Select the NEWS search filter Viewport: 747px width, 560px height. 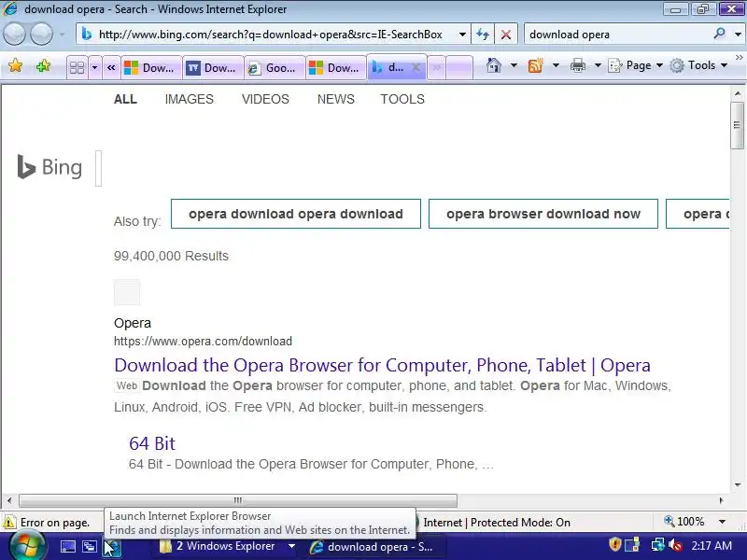coord(336,99)
